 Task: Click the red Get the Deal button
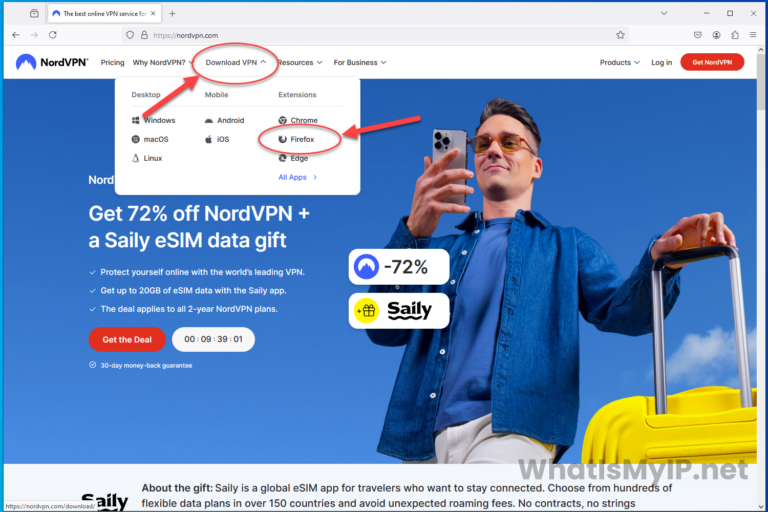(x=127, y=340)
